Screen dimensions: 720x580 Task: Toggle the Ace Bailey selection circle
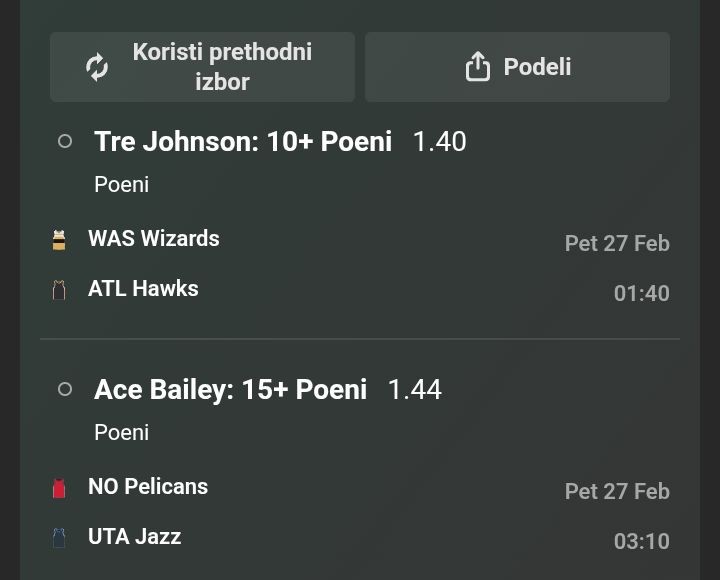(x=65, y=389)
